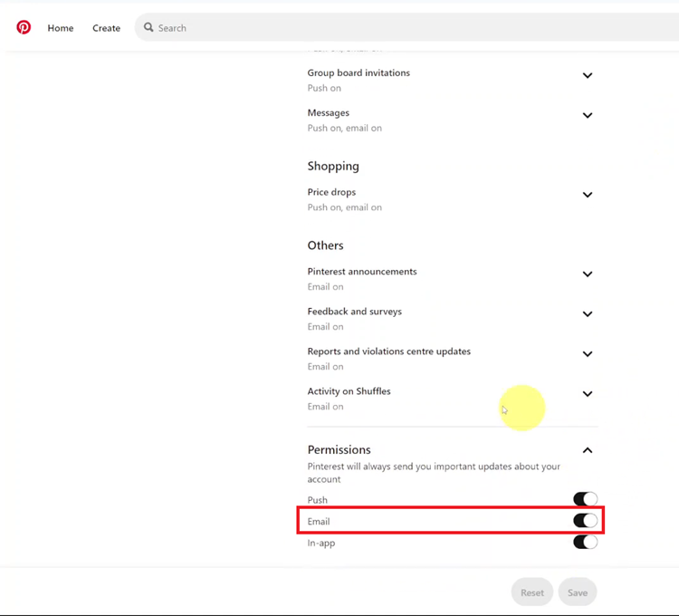Turn off the Email permission switch
The width and height of the screenshot is (679, 616).
point(585,520)
